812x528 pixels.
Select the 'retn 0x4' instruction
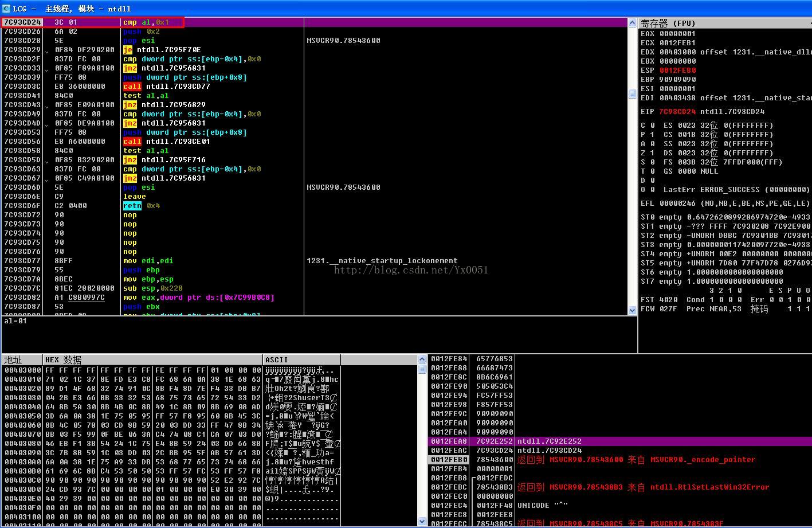coord(142,206)
